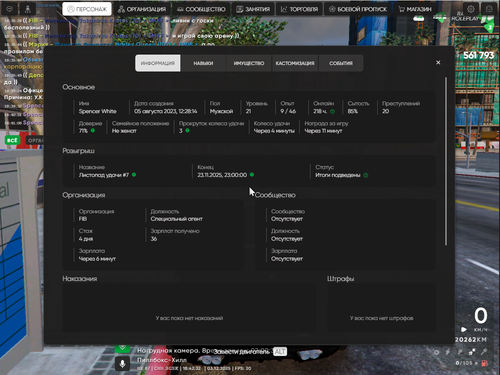Click marital status Не женат
Viewport: 500px width, 375px height.
[x=124, y=131]
